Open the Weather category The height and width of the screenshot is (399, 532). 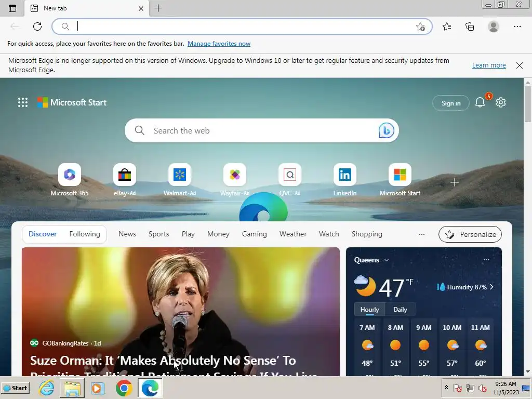(x=293, y=234)
